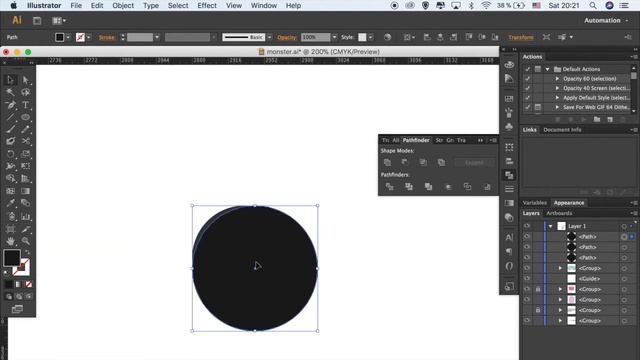The height and width of the screenshot is (360, 640).
Task: Open the Pathfinder icon in the collapsed dock
Action: pos(509,175)
